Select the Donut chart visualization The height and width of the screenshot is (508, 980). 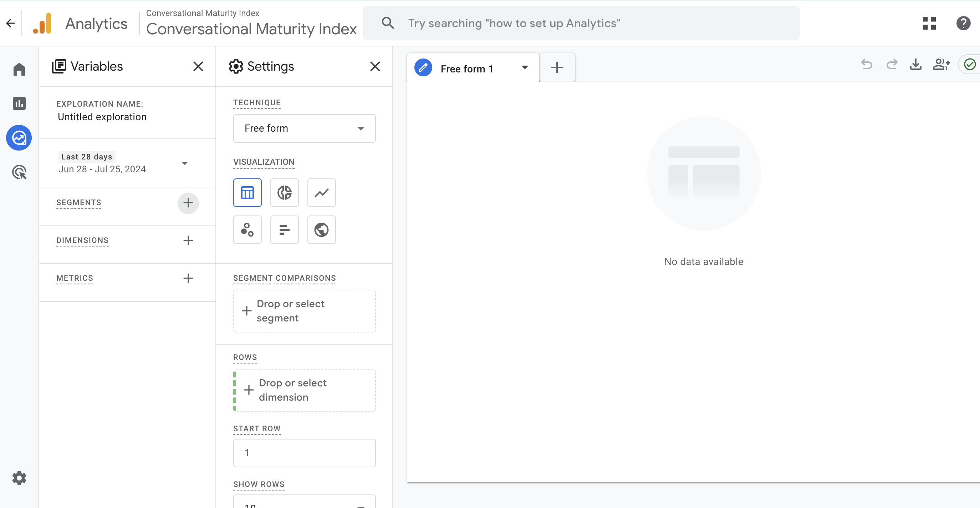(x=284, y=193)
